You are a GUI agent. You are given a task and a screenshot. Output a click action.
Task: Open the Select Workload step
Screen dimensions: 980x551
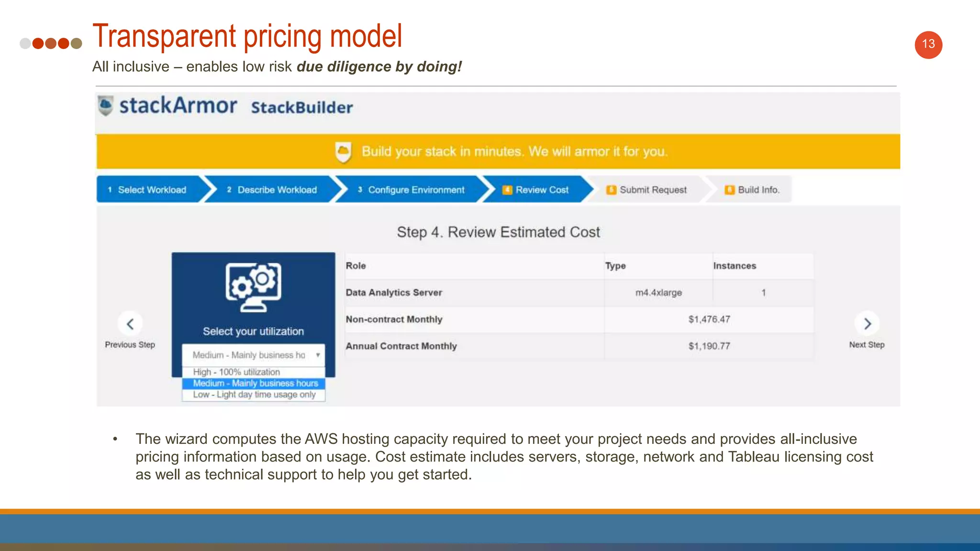[152, 189]
